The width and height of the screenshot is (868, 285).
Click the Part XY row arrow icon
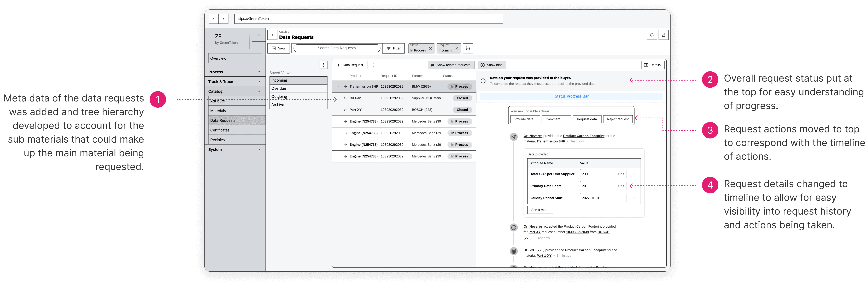tap(345, 110)
